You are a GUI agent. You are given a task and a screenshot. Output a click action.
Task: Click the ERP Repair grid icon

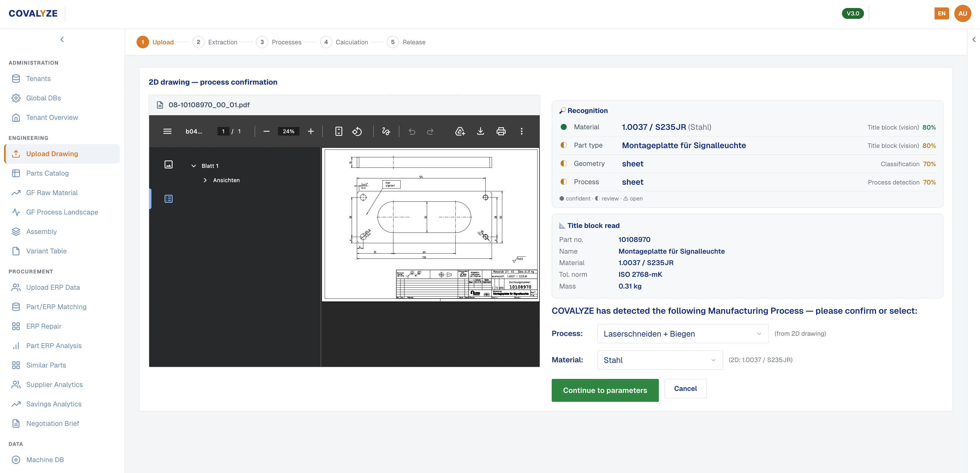[16, 326]
